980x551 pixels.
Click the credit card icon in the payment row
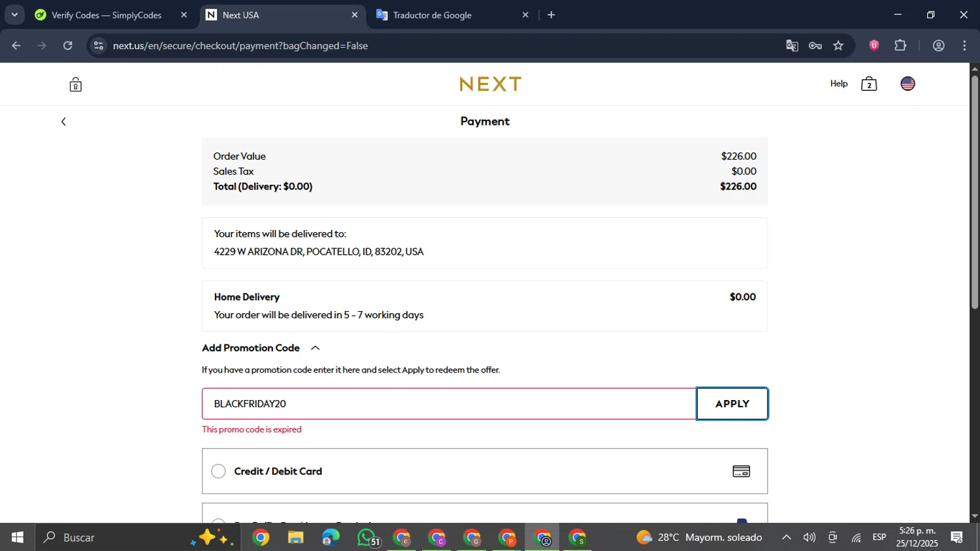741,471
